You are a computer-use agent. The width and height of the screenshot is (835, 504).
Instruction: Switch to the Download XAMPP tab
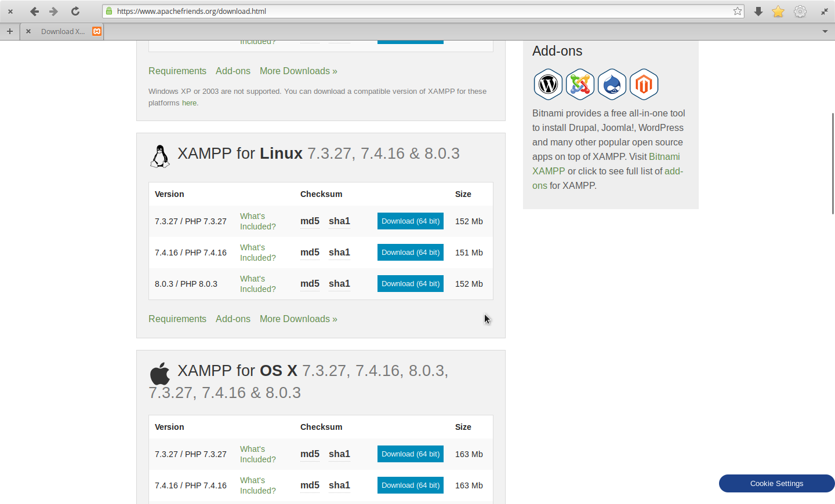click(x=63, y=31)
